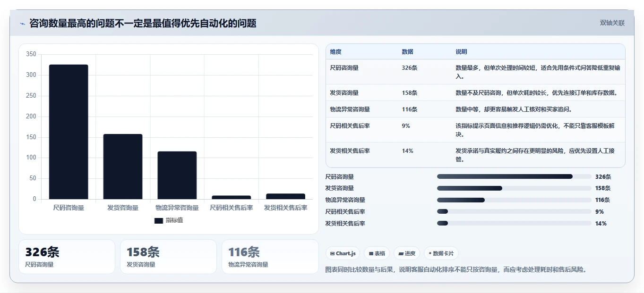The height and width of the screenshot is (293, 644).
Task: Click the 双轴关联 label in the header
Action: [x=612, y=23]
